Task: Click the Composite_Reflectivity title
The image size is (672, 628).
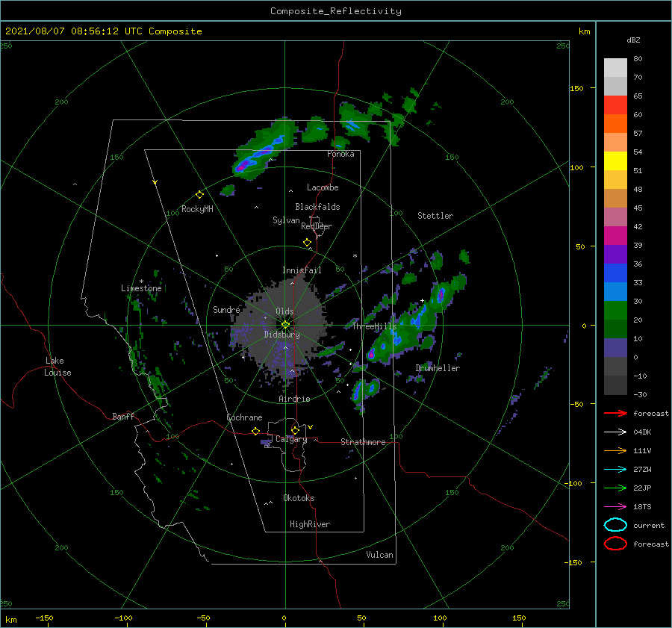Action: 336,11
